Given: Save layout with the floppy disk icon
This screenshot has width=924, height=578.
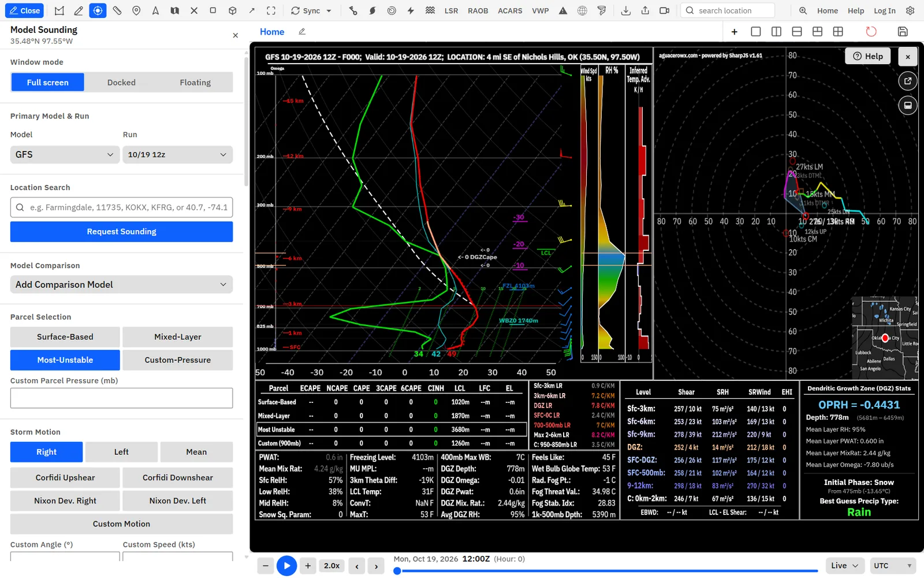Looking at the screenshot, I should click(903, 32).
